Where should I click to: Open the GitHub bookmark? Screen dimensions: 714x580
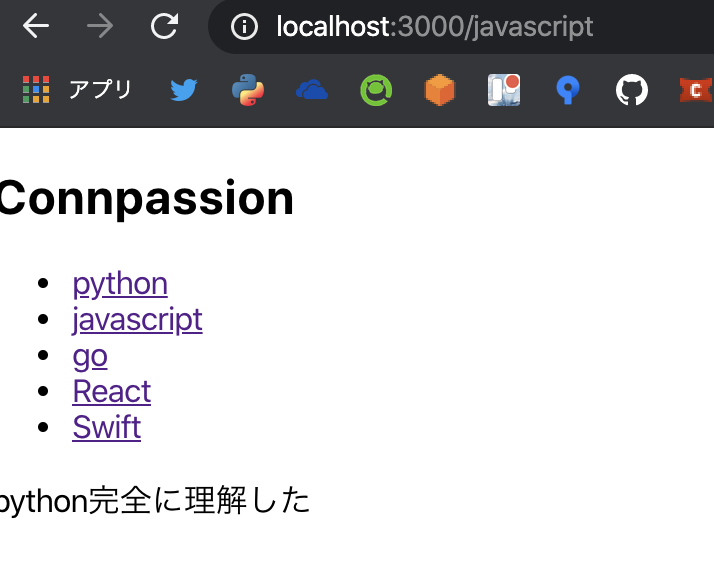[x=632, y=90]
